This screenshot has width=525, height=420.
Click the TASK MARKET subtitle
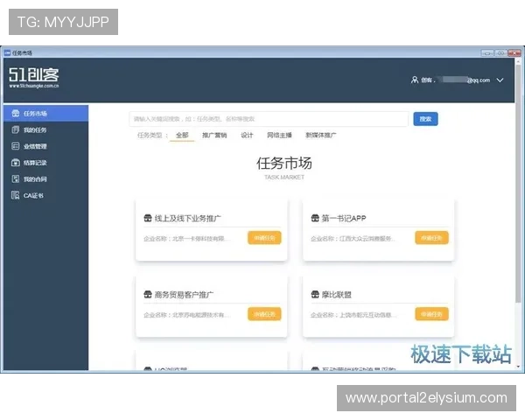[284, 177]
